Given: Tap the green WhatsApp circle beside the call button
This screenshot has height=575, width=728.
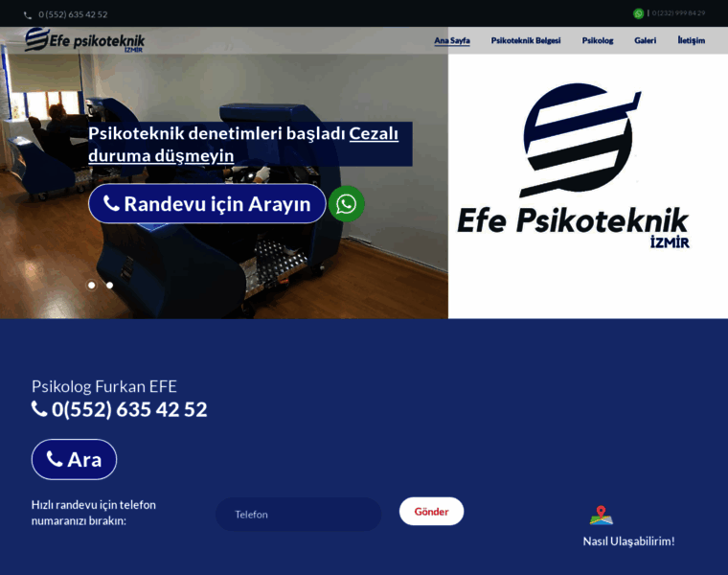Looking at the screenshot, I should point(347,204).
